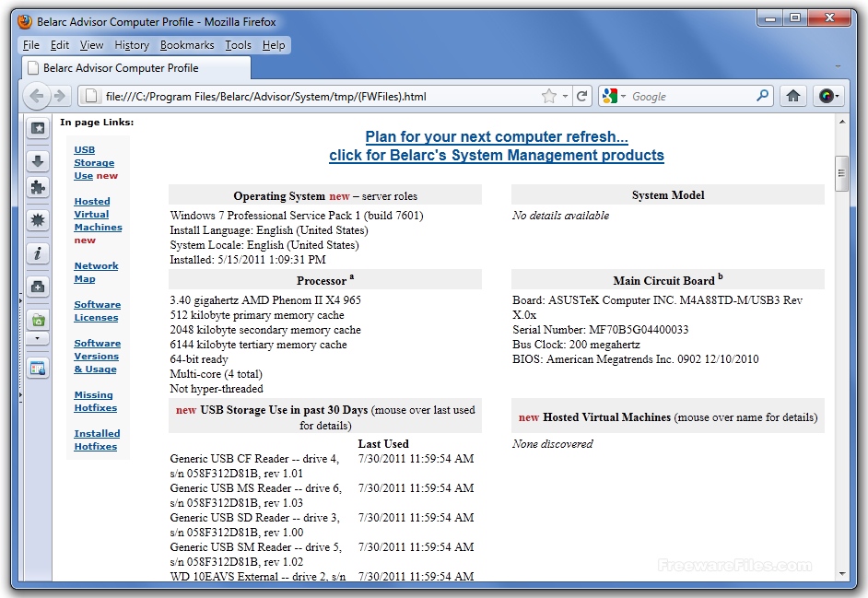Open the downloads arrow sidebar button
The height and width of the screenshot is (598, 868).
pyautogui.click(x=38, y=161)
